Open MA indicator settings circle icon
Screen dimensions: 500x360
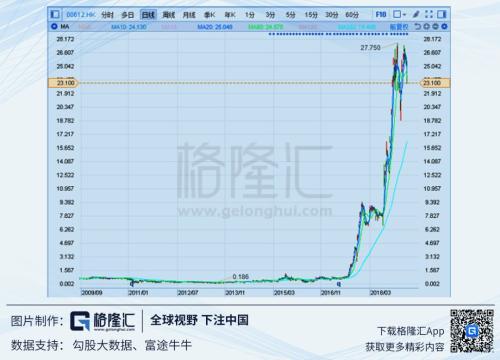pos(54,26)
